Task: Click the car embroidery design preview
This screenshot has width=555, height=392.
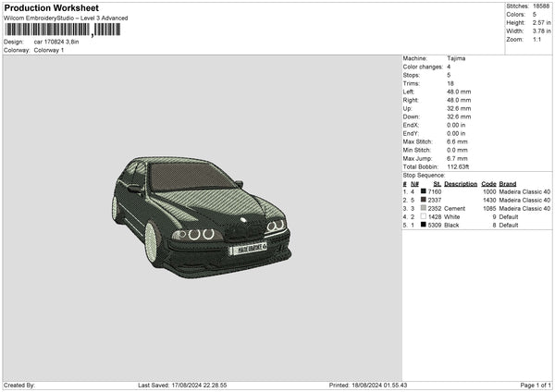Action: [x=202, y=217]
